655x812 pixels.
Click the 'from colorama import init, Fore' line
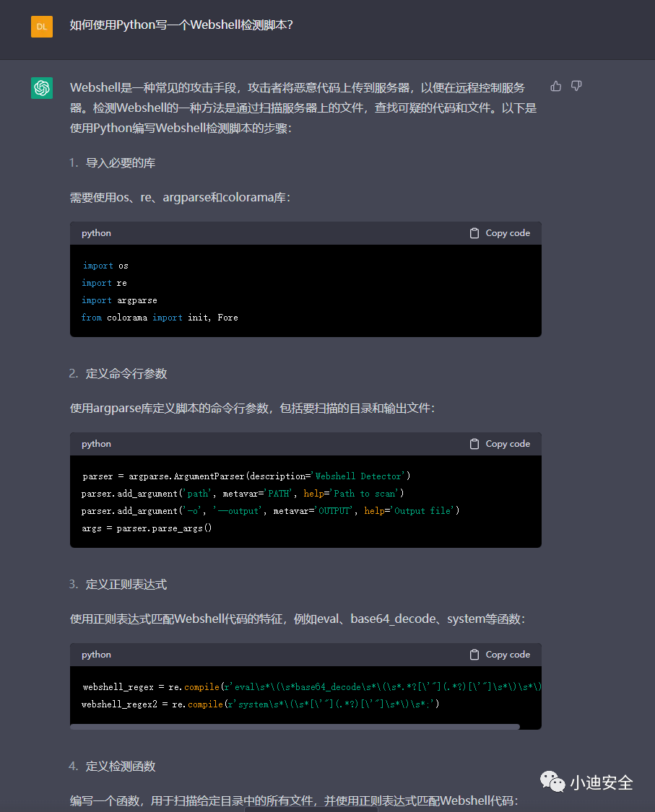pyautogui.click(x=160, y=318)
